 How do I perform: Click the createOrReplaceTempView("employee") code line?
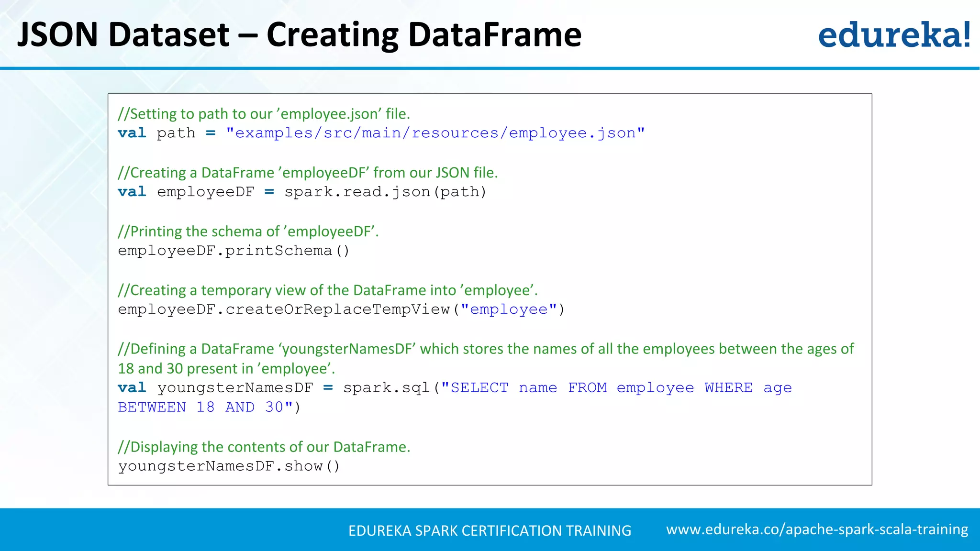pyautogui.click(x=341, y=309)
